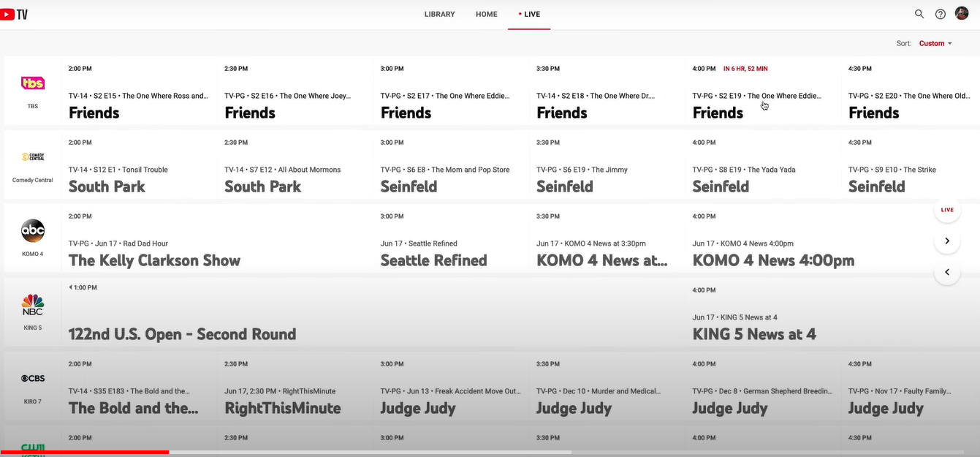Open The Bold and the... listing
980x457 pixels.
(x=140, y=386)
